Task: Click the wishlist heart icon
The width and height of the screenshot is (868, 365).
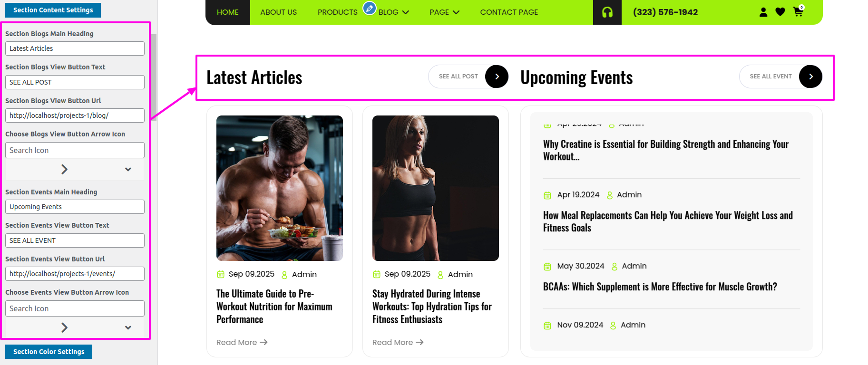Action: coord(780,12)
